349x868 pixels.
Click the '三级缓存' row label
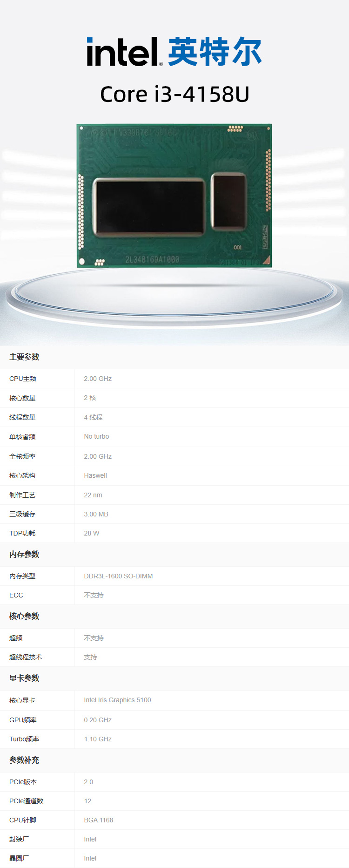[x=22, y=514]
